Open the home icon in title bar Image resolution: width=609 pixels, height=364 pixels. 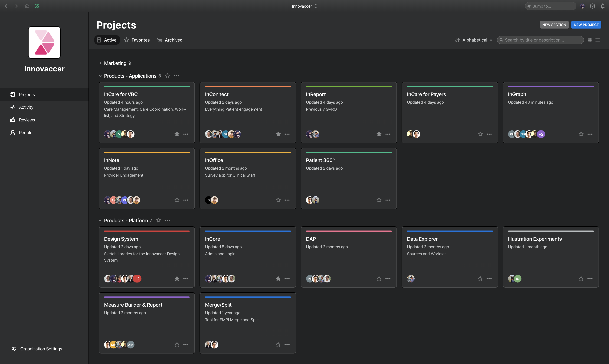(x=26, y=6)
